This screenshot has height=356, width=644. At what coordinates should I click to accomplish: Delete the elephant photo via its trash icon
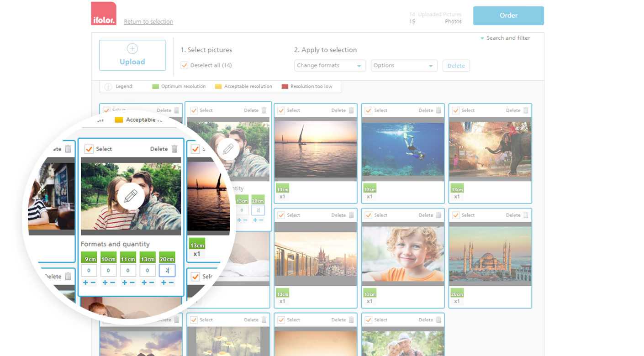tap(526, 110)
